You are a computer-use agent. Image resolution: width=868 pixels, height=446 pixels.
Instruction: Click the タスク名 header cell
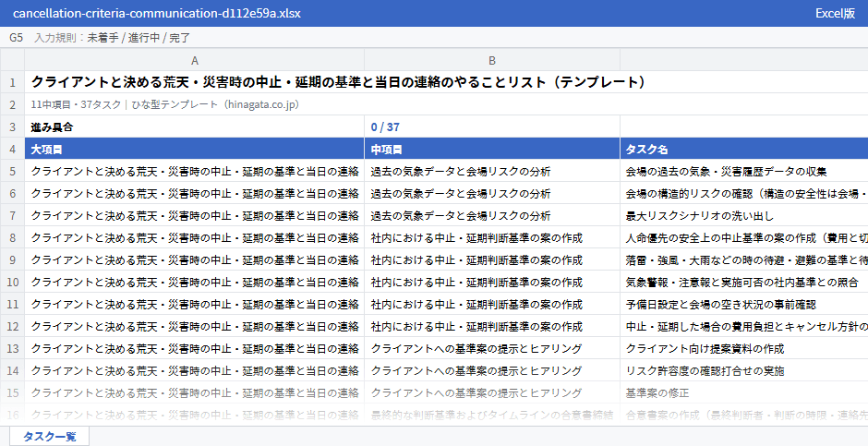744,149
